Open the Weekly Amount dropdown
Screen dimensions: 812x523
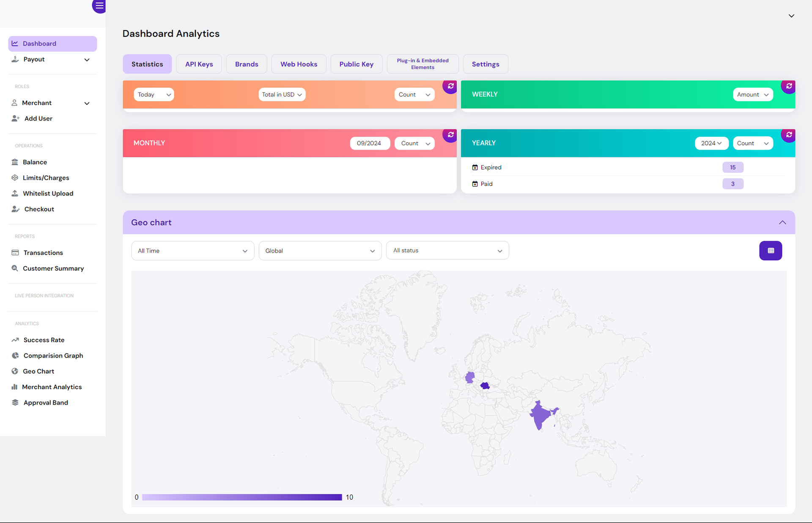753,94
